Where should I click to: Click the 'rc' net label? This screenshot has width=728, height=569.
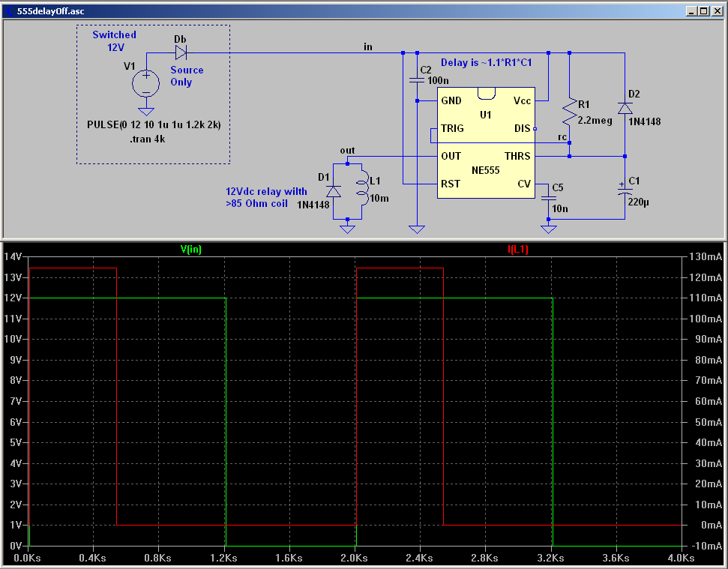pyautogui.click(x=562, y=137)
